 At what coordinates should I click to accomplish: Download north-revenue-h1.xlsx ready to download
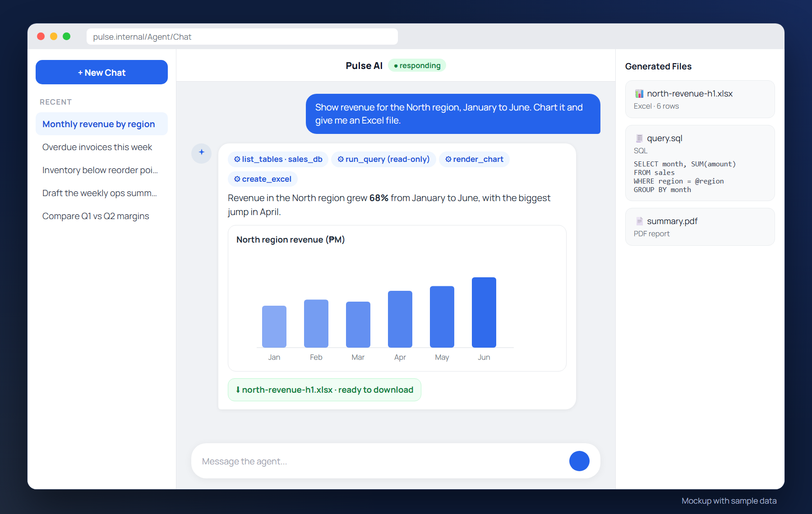[x=324, y=390]
